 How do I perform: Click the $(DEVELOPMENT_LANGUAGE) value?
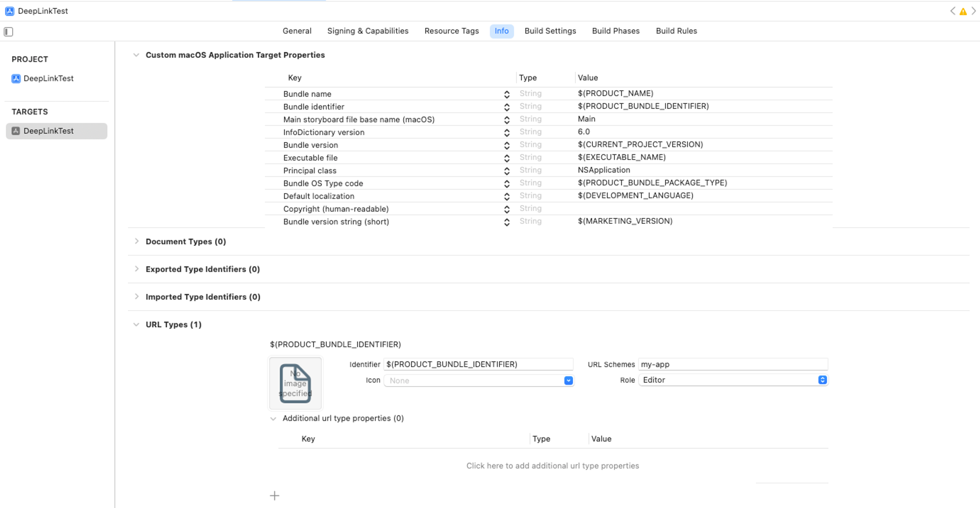(x=636, y=195)
